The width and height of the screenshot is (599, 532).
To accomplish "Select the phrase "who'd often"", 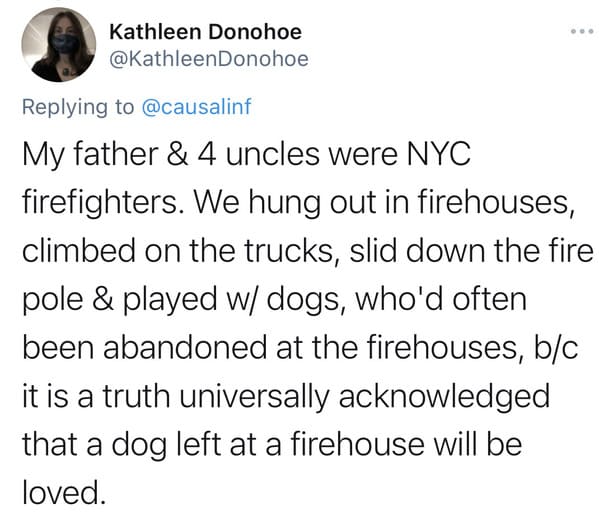I will pyautogui.click(x=441, y=299).
